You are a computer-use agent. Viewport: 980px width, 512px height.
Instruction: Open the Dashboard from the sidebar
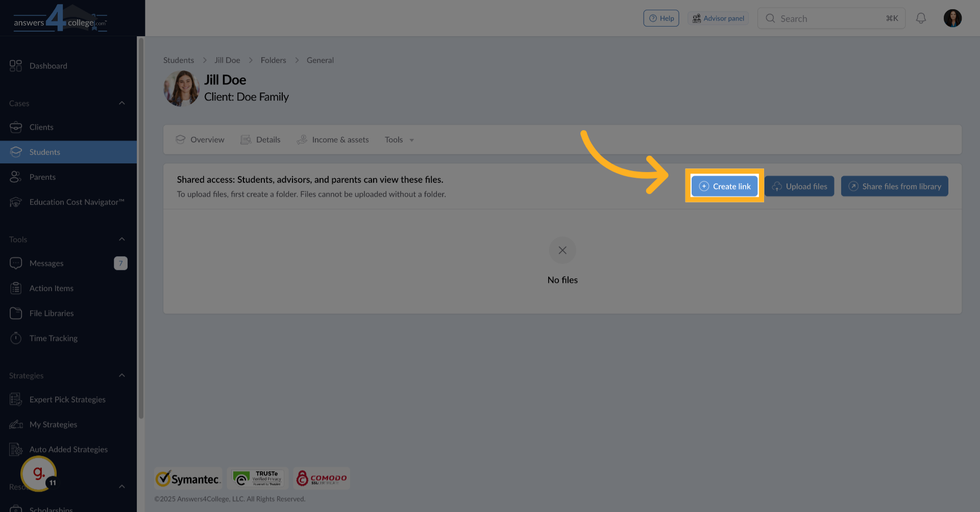[48, 65]
